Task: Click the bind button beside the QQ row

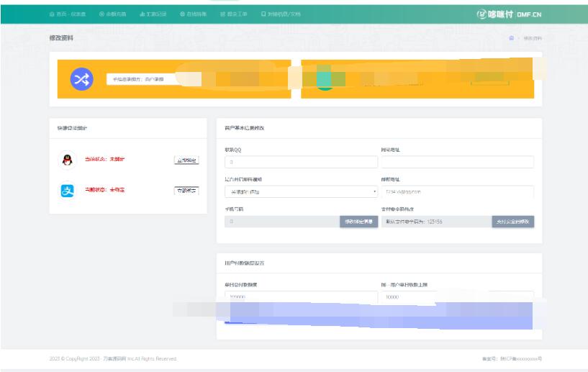Action: point(186,160)
